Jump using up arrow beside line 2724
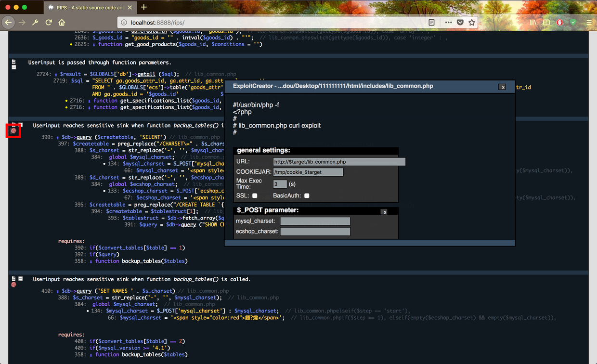The height and width of the screenshot is (364, 597). pos(56,75)
